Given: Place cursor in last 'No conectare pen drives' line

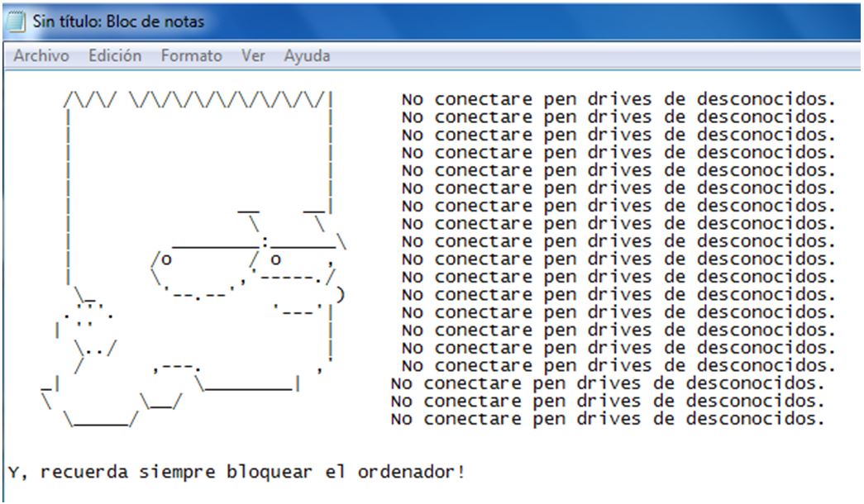Looking at the screenshot, I should pyautogui.click(x=607, y=419).
